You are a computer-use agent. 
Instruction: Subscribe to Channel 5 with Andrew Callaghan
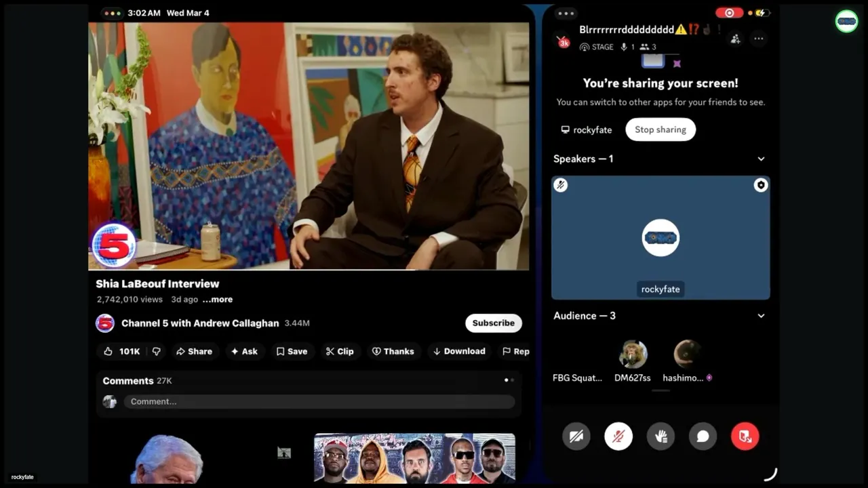point(493,323)
